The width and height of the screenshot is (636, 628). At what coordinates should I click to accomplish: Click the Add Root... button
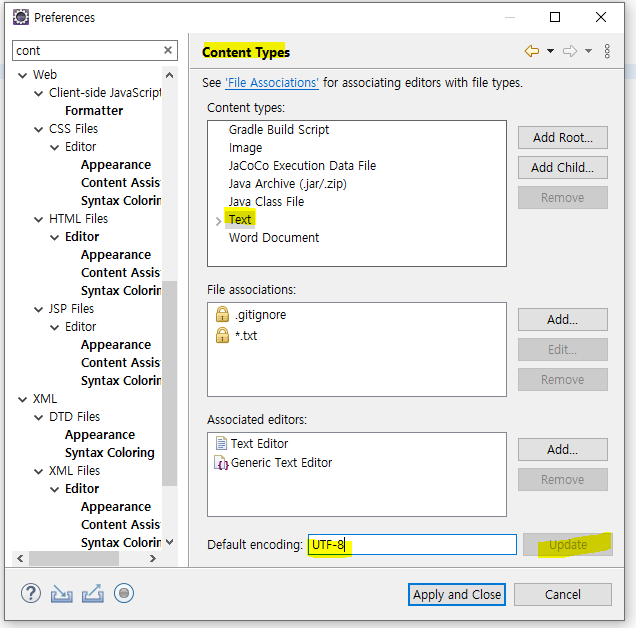563,138
